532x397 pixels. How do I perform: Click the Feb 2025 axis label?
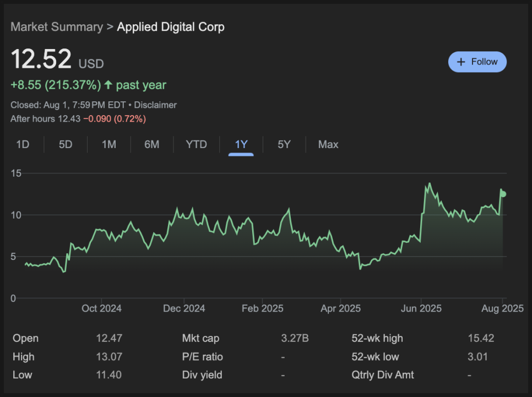[x=263, y=308]
